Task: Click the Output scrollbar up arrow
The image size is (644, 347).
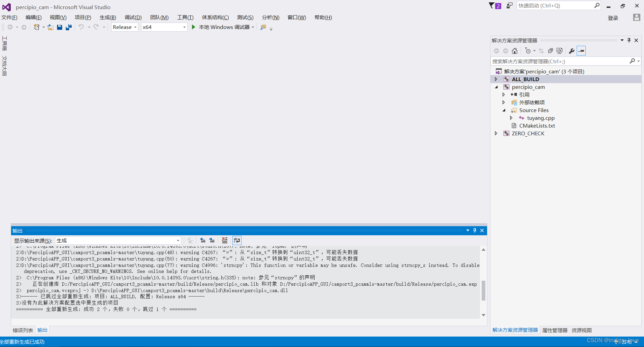Action: [483, 250]
